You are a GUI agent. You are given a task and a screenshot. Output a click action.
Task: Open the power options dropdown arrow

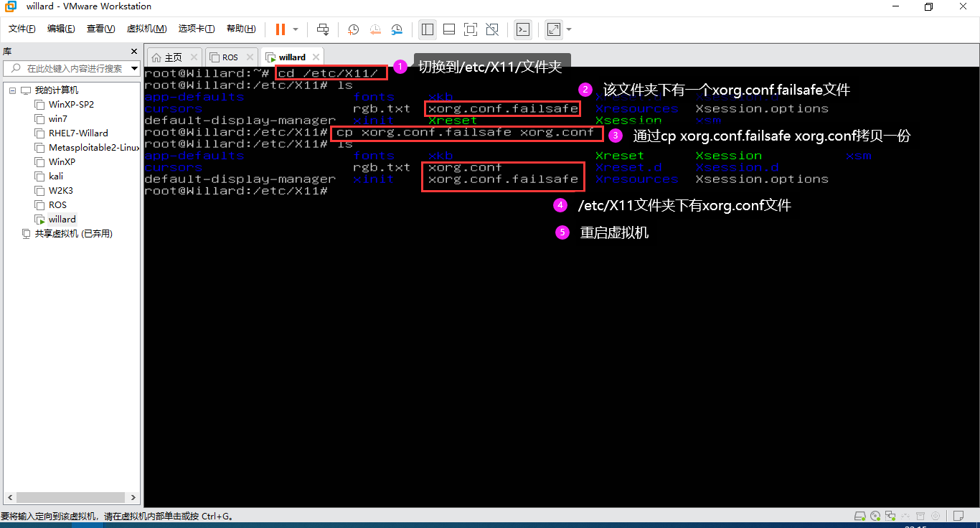[x=296, y=29]
